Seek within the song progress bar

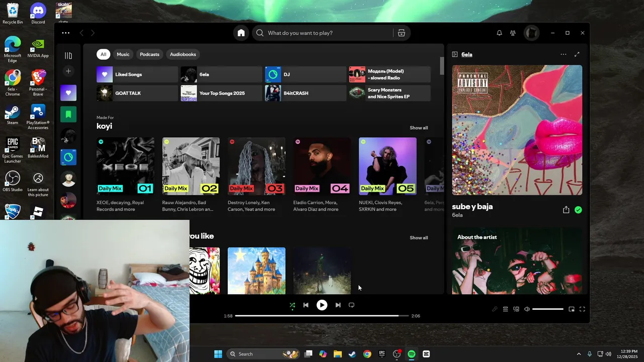(x=321, y=316)
